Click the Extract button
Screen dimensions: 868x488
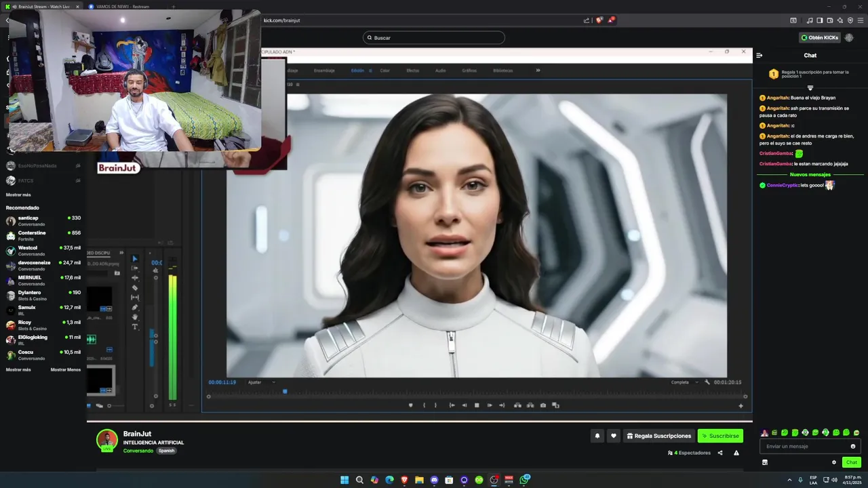click(x=530, y=405)
